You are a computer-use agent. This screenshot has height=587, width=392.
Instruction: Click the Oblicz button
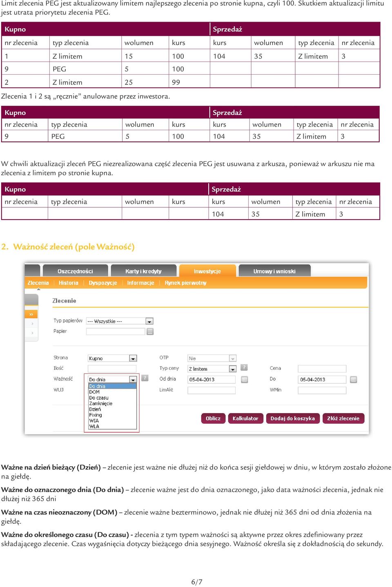point(213,418)
